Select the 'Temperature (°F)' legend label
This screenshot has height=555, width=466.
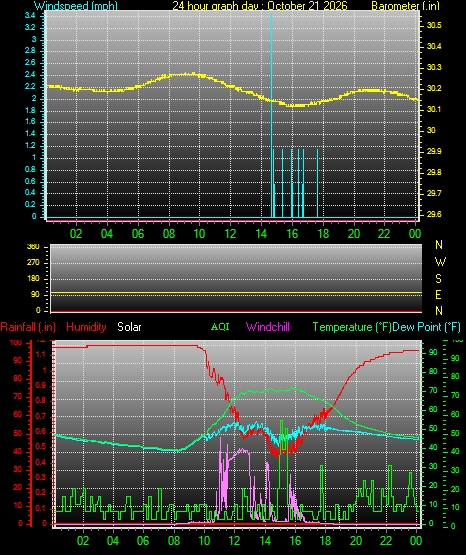pos(352,327)
